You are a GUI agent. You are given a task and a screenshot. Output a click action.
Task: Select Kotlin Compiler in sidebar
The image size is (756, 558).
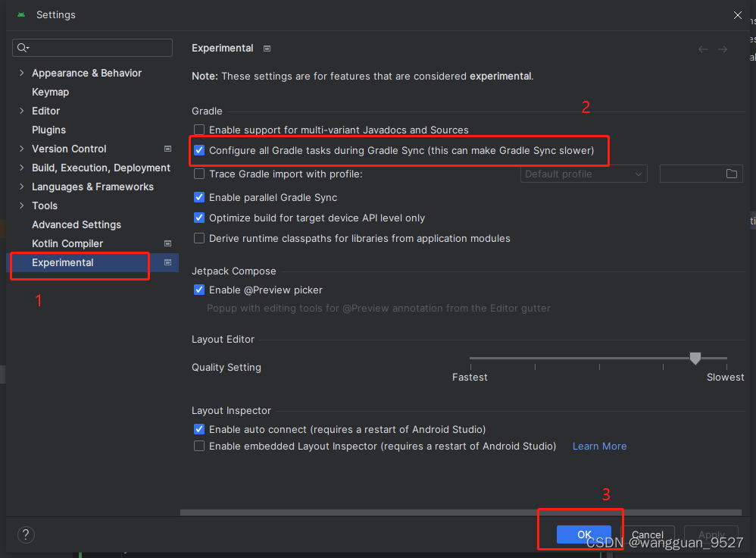(67, 243)
